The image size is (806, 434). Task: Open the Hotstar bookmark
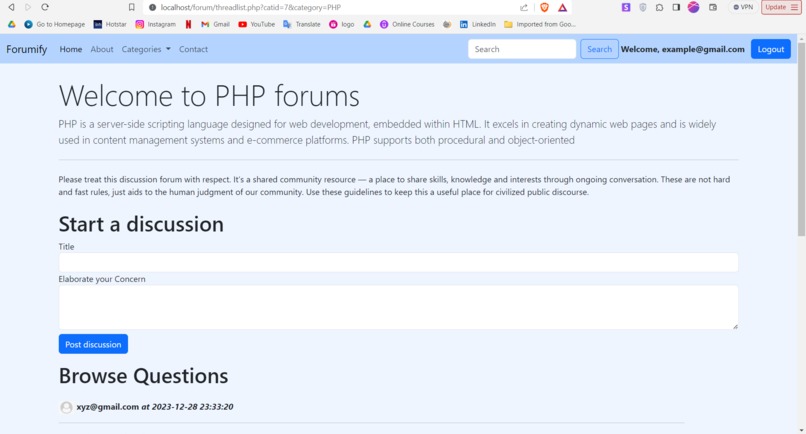(x=110, y=24)
